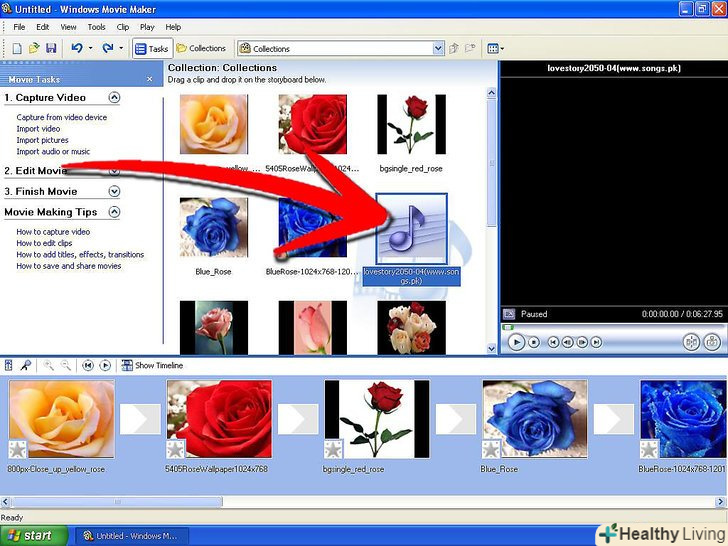This screenshot has width=728, height=546.
Task: Stop the preview monitor playback
Action: coord(534,343)
